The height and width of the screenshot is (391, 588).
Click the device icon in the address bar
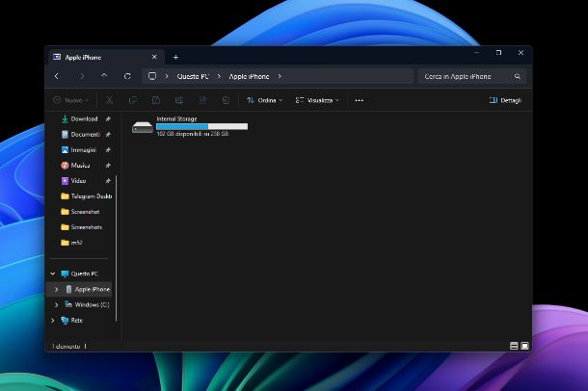point(152,76)
